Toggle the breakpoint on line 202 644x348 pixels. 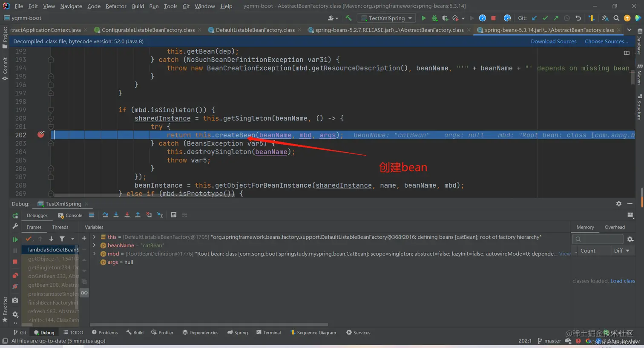[x=41, y=135]
